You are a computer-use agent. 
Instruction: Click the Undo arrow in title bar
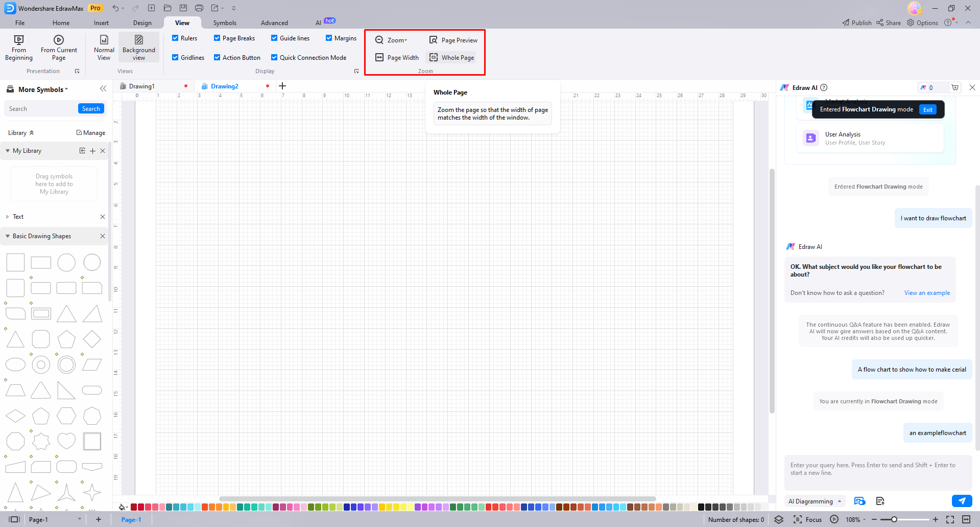(x=115, y=8)
